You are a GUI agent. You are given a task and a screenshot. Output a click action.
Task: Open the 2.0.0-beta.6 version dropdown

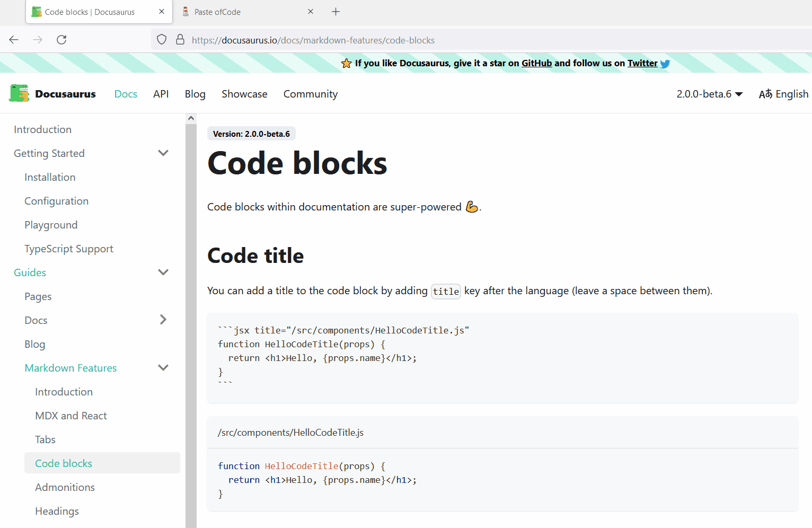click(710, 94)
